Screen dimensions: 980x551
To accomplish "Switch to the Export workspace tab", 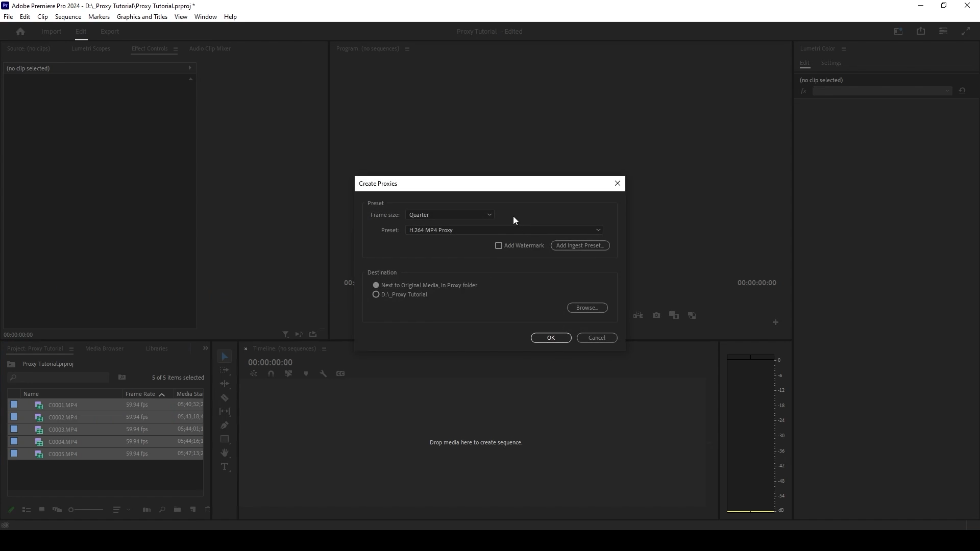I will tap(110, 32).
